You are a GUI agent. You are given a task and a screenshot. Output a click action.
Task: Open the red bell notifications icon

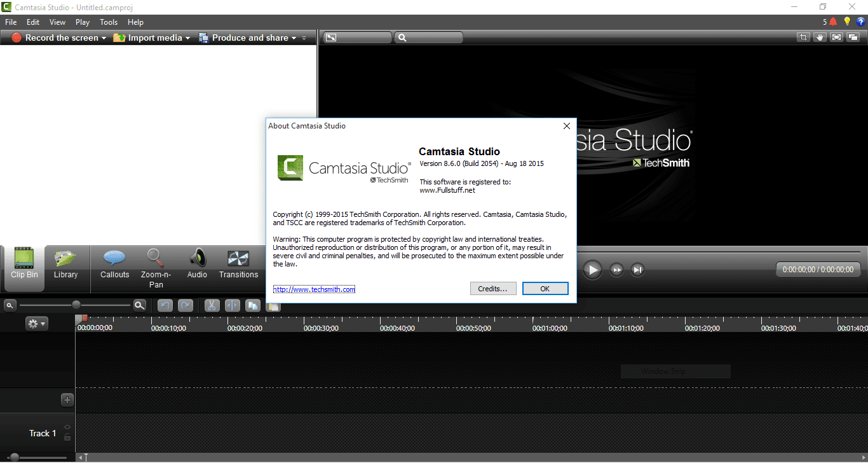tap(833, 22)
